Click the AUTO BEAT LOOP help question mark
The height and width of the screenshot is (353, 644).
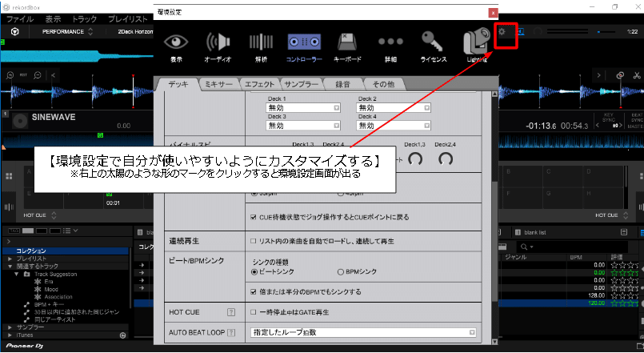coord(231,332)
